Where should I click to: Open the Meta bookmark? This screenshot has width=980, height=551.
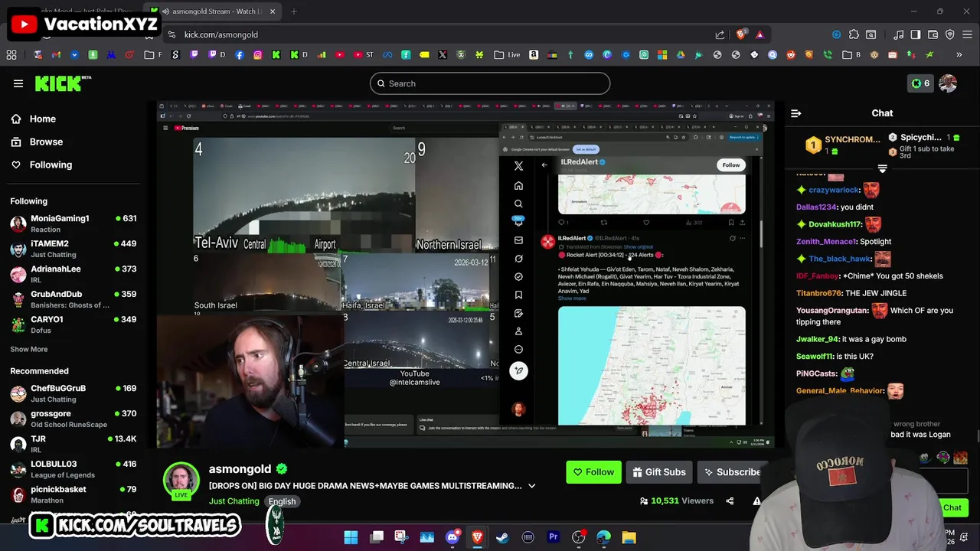click(387, 55)
